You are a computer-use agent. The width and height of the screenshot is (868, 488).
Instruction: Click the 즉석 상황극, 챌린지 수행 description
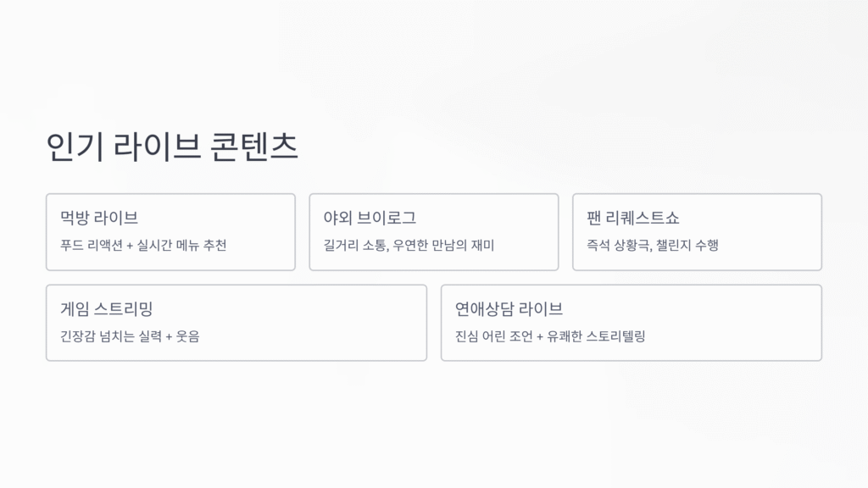(653, 246)
